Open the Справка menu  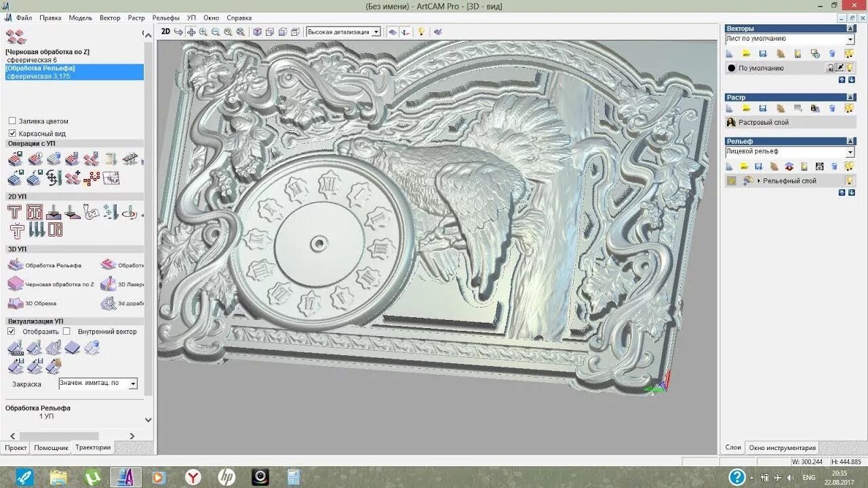(239, 18)
